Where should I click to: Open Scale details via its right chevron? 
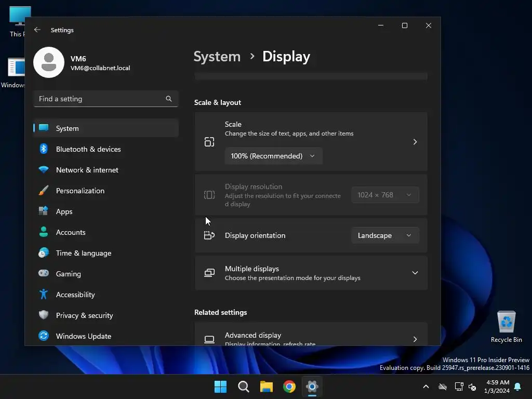415,142
